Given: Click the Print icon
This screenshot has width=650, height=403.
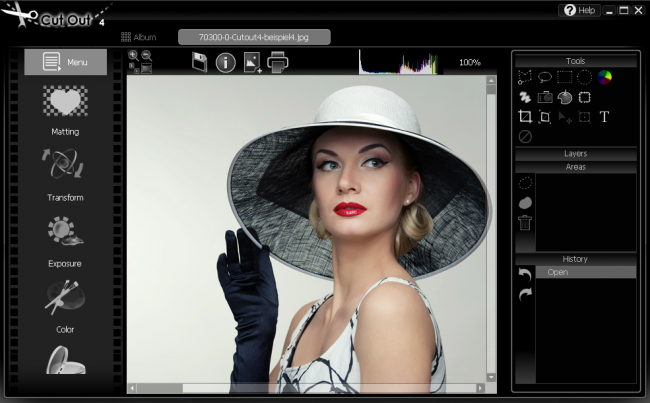Looking at the screenshot, I should (277, 63).
